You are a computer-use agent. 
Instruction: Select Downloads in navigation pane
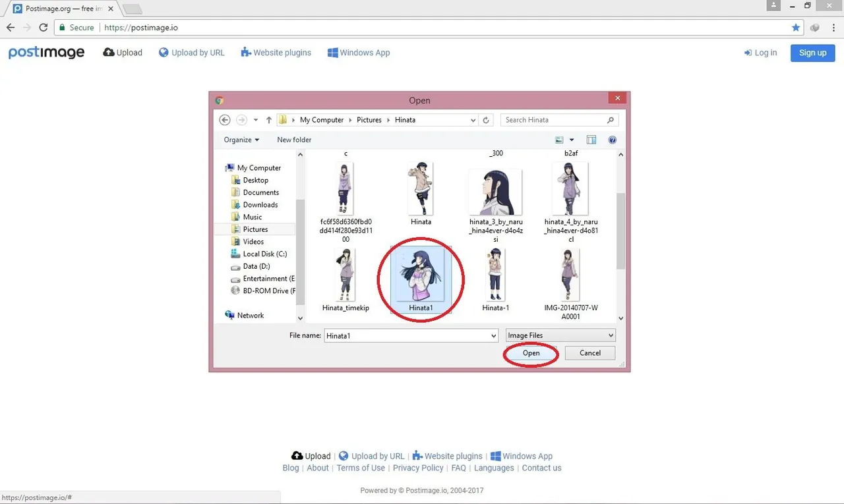pyautogui.click(x=260, y=205)
